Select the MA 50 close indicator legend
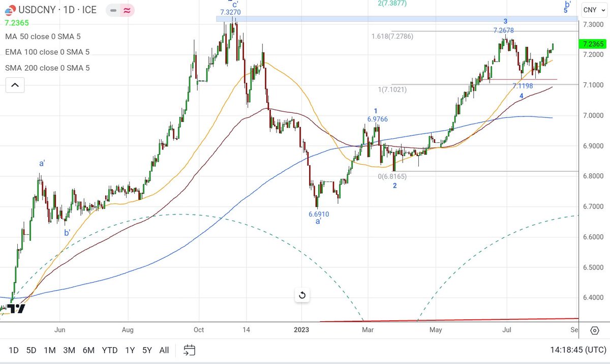610x364 pixels. (43, 37)
